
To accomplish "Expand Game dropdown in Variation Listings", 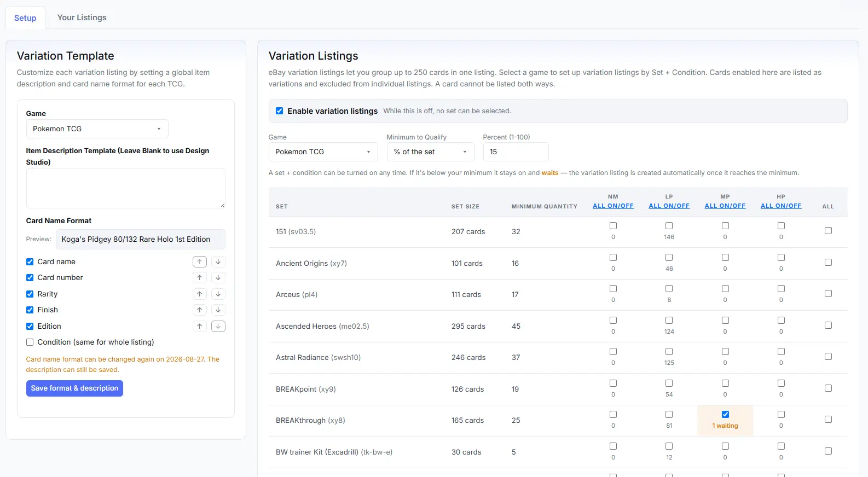I will coord(323,152).
